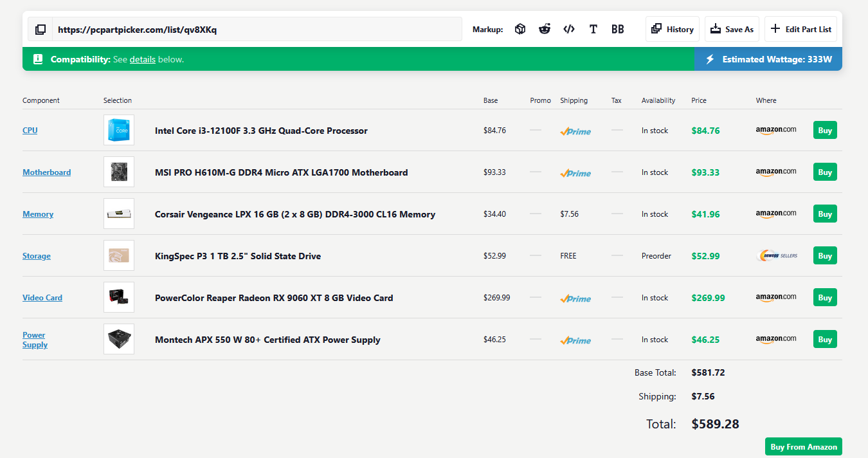Click Prime shipping icon for Motherboard
868x458 pixels.
[x=575, y=173]
